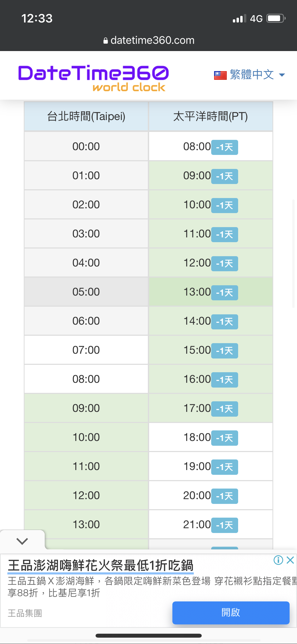
Task: Select the Taipei 12:00 cell
Action: (x=86, y=495)
